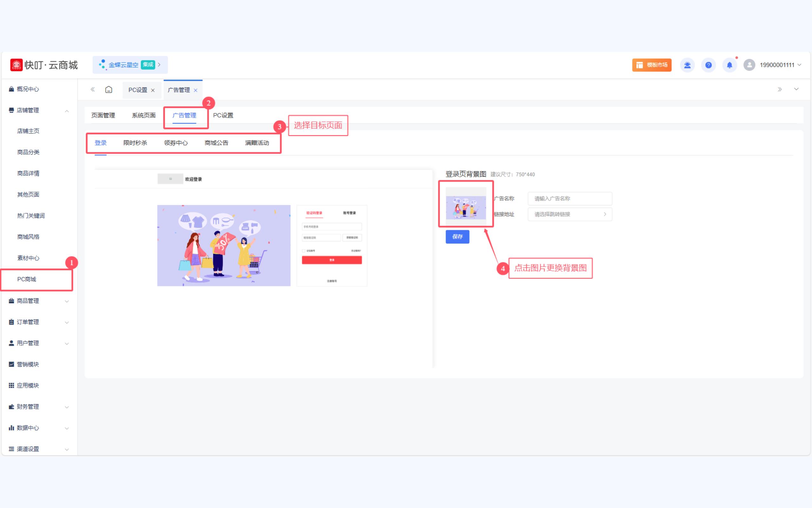Open 商品详情 in the sidebar
The width and height of the screenshot is (812, 508).
[28, 173]
